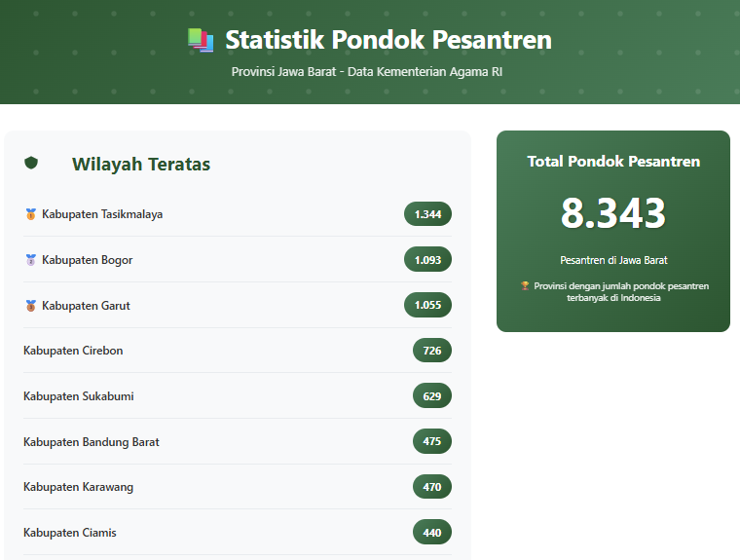Screen dimensions: 740x560
Task: Select the Kabupaten Bandung Barat label
Action: click(x=92, y=442)
